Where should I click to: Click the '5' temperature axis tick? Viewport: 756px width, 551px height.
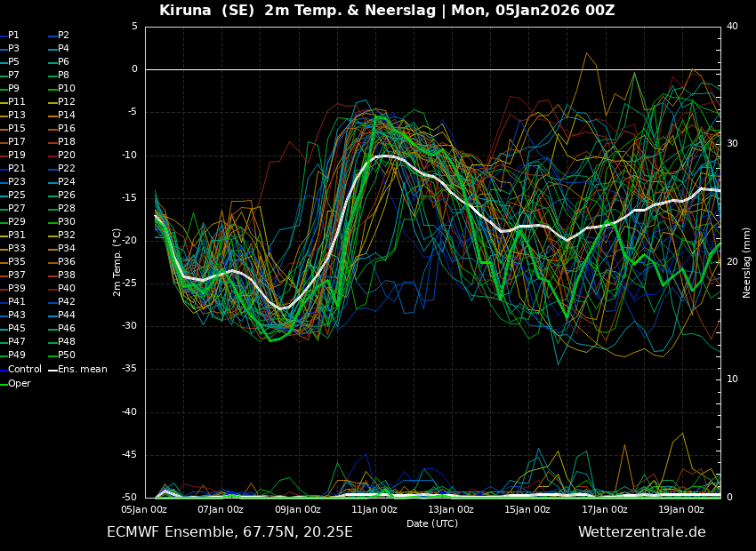point(134,27)
